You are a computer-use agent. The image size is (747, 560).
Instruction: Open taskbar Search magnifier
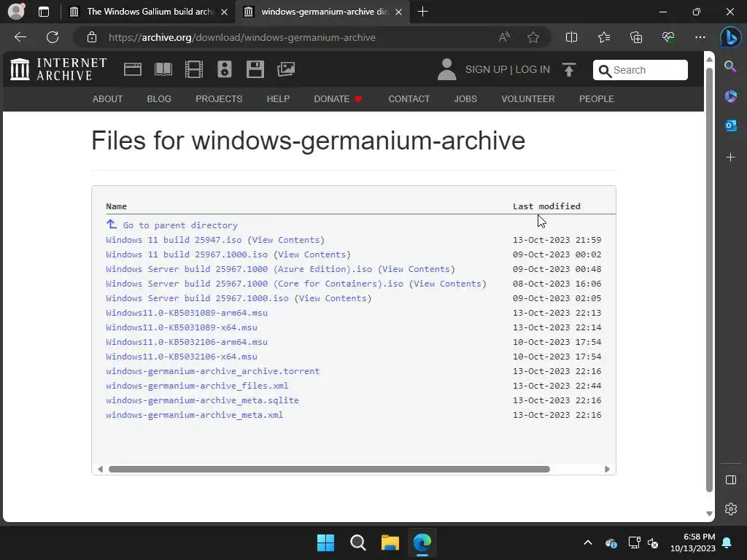click(357, 542)
